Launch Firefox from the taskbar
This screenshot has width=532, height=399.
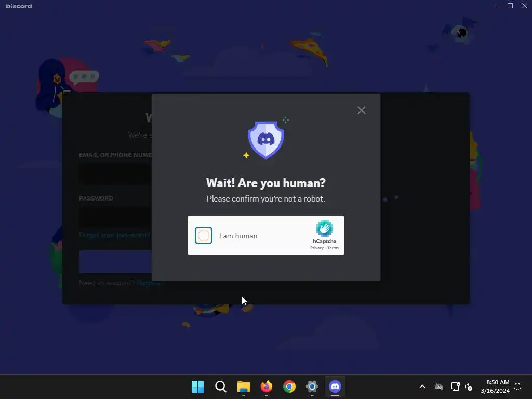coord(267,387)
